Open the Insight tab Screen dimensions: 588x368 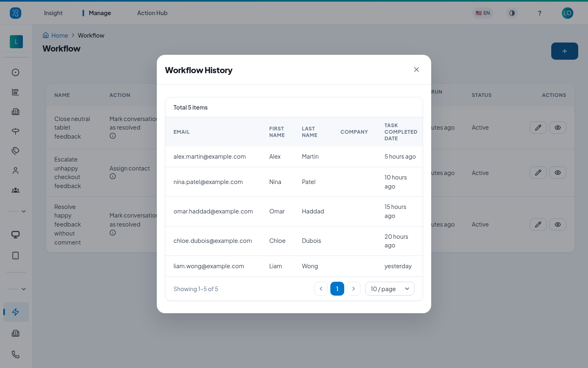(x=53, y=13)
